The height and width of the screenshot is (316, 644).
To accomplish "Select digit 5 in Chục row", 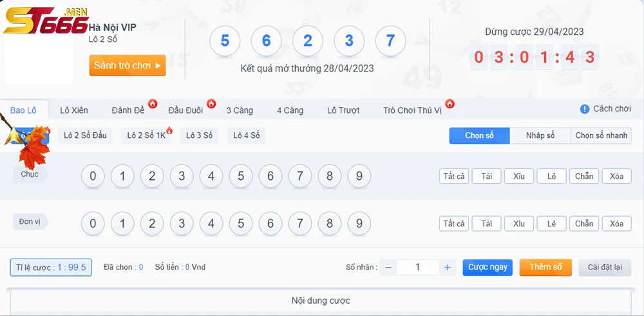I will [241, 176].
